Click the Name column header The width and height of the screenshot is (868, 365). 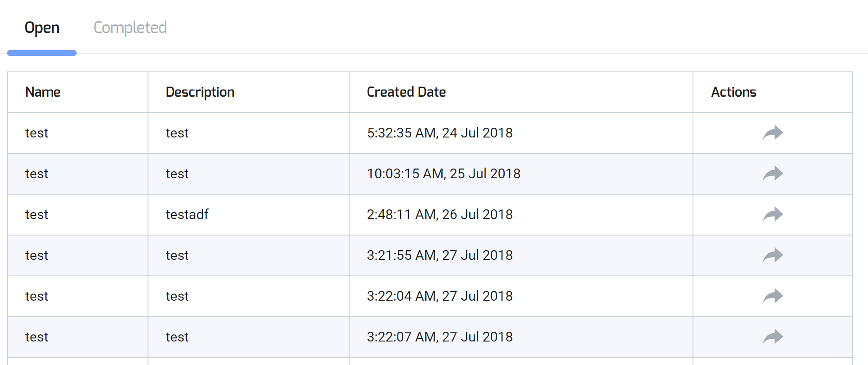tap(43, 92)
